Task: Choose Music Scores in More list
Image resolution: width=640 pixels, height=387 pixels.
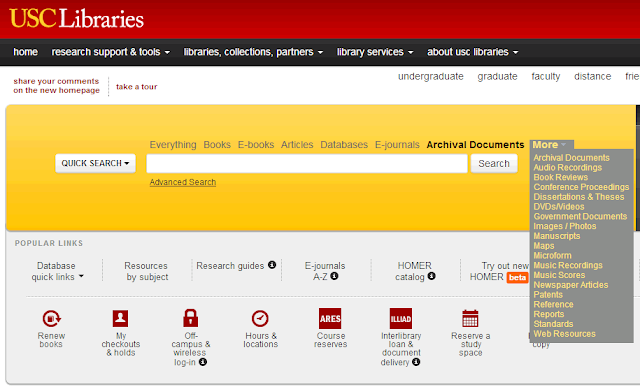Action: coord(559,275)
